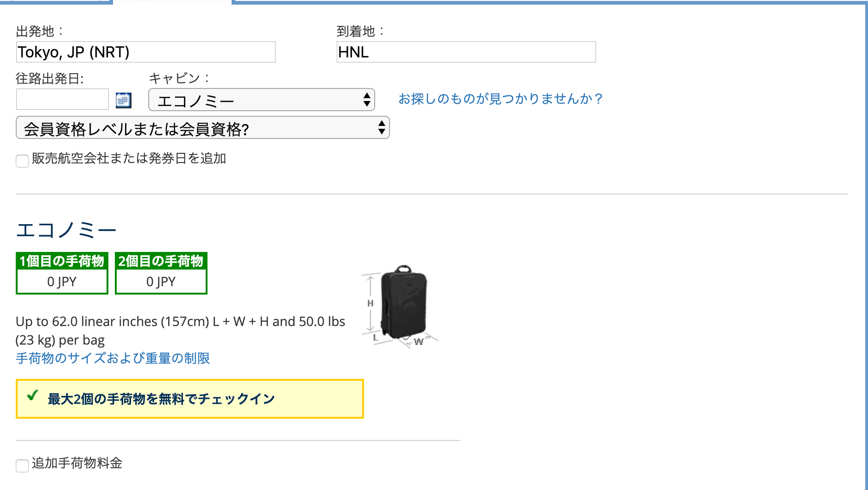Toggle the airline seller checkbox off
The height and width of the screenshot is (490, 868).
[x=22, y=161]
